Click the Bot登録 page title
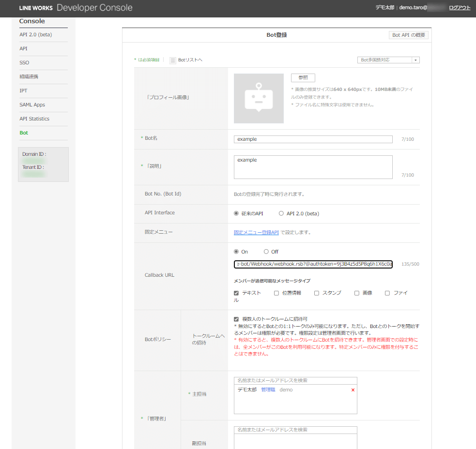The image size is (476, 449). coord(276,35)
